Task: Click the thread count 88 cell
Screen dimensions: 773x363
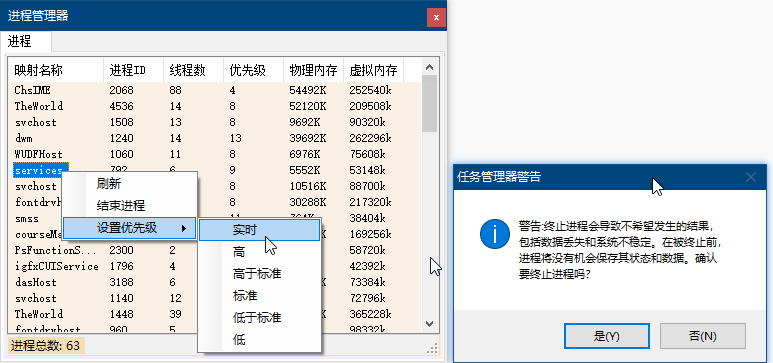Action: pos(176,90)
